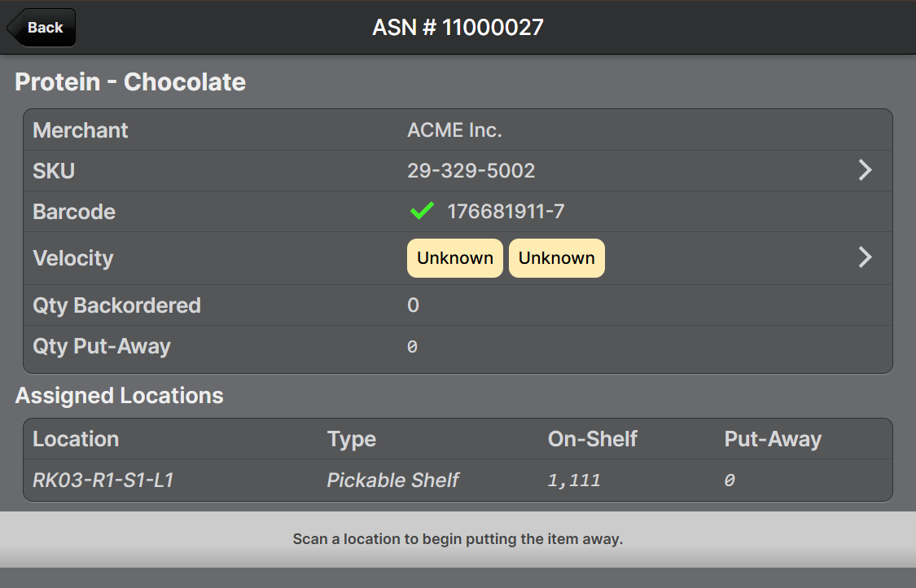Expand SKU details with the chevron arrow
The width and height of the screenshot is (916, 588).
click(865, 170)
